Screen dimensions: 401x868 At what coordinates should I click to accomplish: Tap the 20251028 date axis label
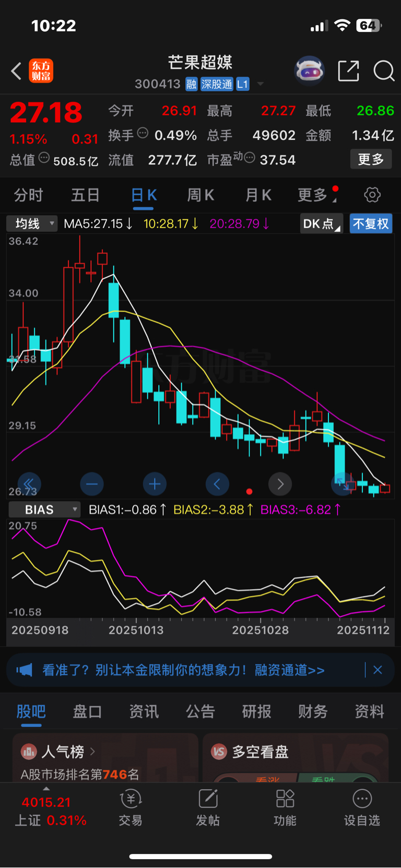pos(260,630)
